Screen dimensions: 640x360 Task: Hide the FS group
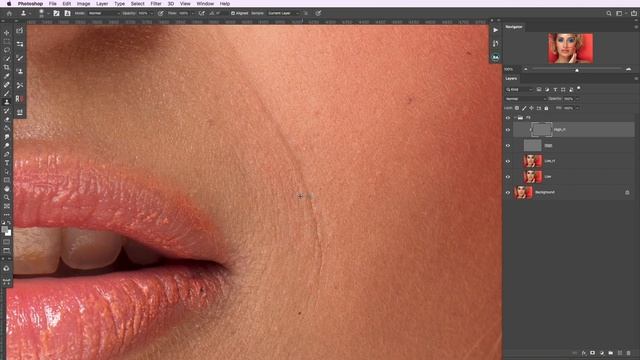tap(508, 118)
